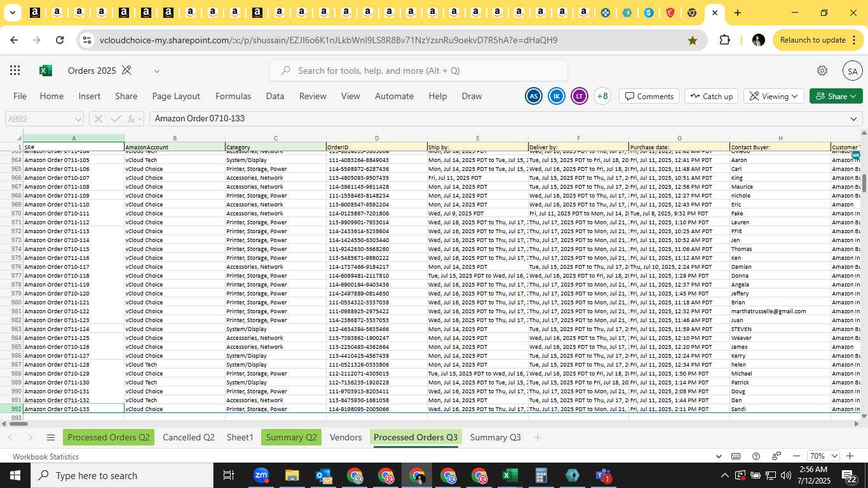Open the Viewing mode dropdown

coord(774,96)
